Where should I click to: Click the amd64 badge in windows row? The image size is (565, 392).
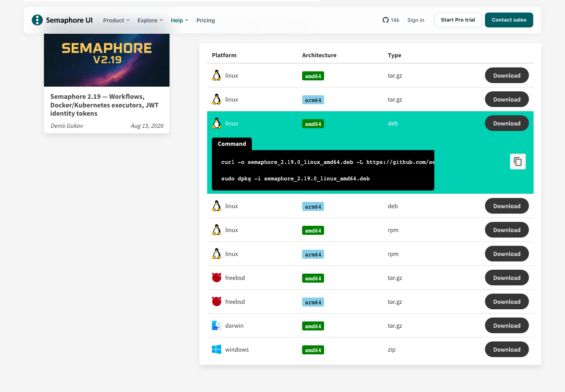tap(313, 350)
